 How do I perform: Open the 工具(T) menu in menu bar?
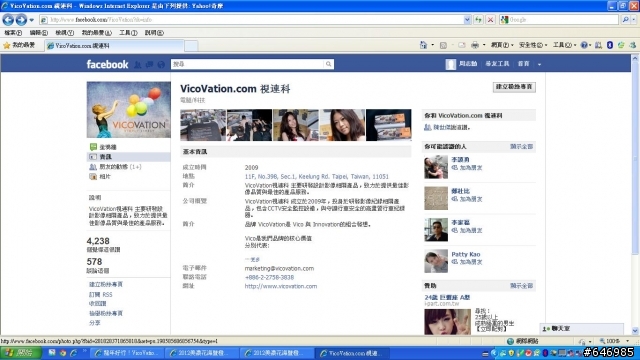128,33
